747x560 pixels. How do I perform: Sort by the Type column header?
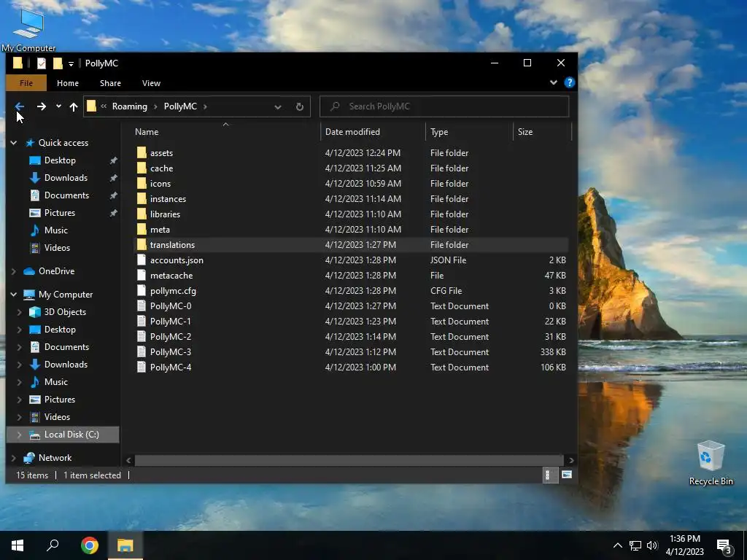point(439,132)
